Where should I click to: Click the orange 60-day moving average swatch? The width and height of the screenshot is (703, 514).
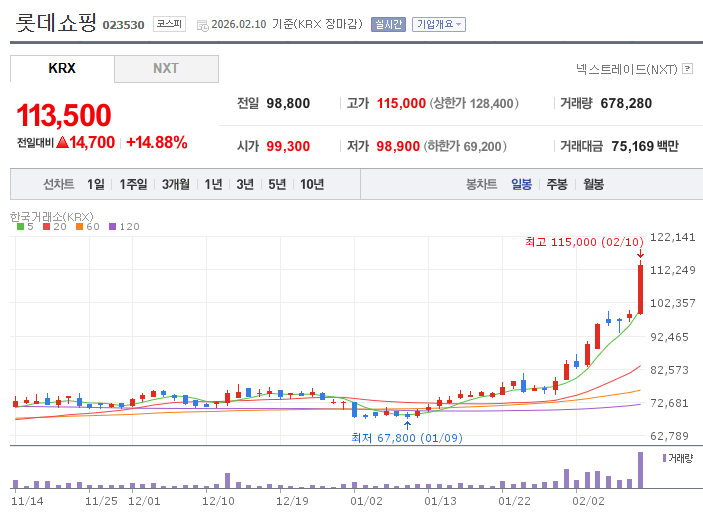79,227
